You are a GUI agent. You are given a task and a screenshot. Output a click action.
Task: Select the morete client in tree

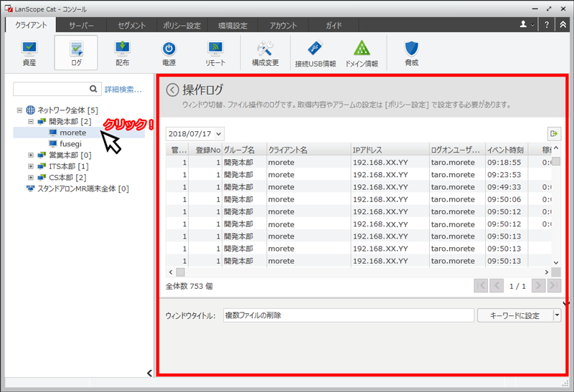pos(73,133)
